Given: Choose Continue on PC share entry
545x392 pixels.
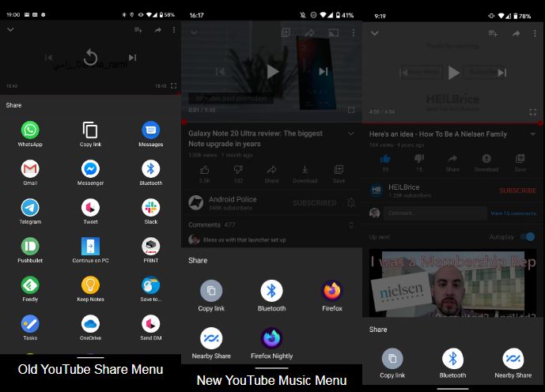Looking at the screenshot, I should 90,246.
